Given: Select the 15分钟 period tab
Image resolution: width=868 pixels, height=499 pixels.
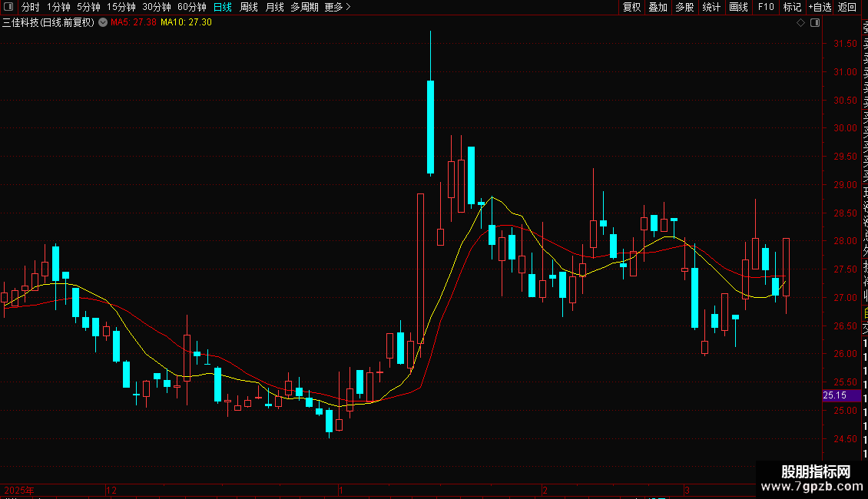Looking at the screenshot, I should pos(121,7).
